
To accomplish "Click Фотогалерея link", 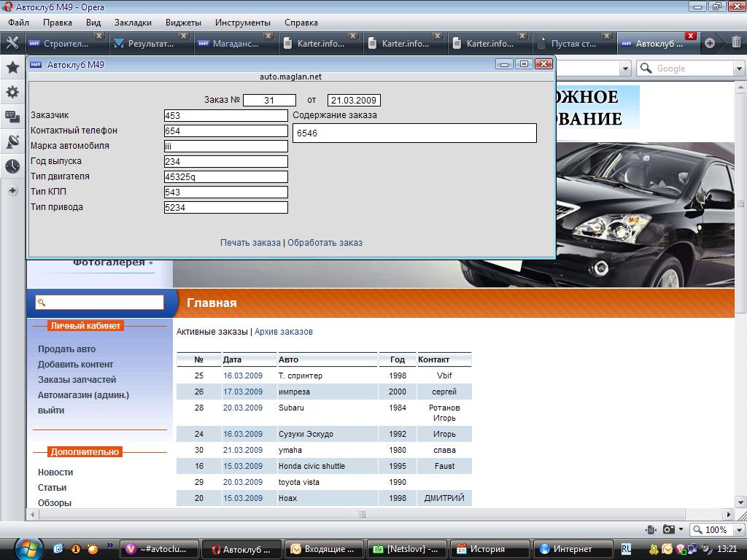I will pos(109,262).
